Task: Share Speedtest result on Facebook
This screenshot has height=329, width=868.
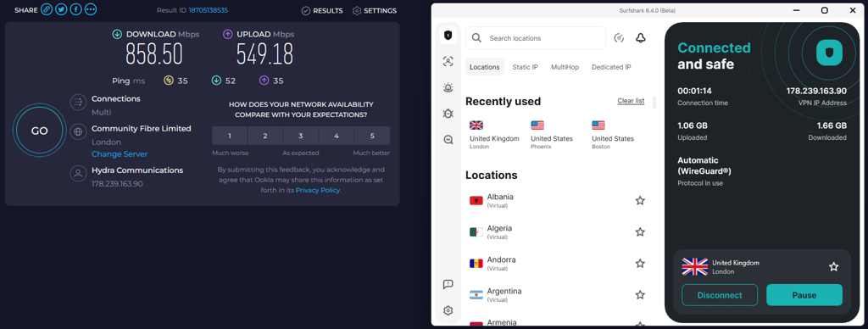Action: 76,10
